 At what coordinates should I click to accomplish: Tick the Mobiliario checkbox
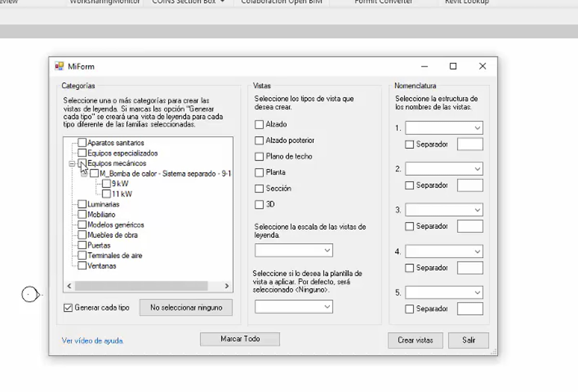82,214
